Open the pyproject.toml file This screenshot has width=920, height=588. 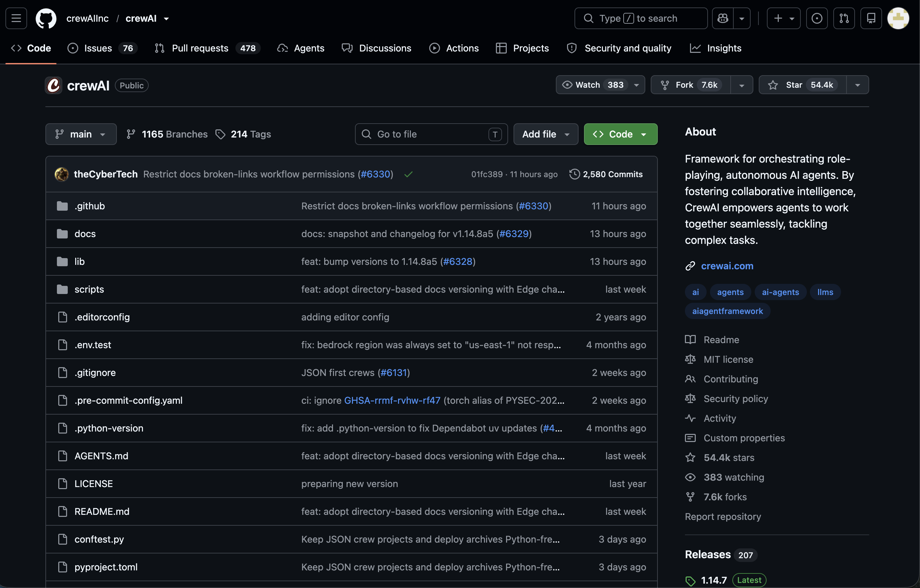point(106,567)
